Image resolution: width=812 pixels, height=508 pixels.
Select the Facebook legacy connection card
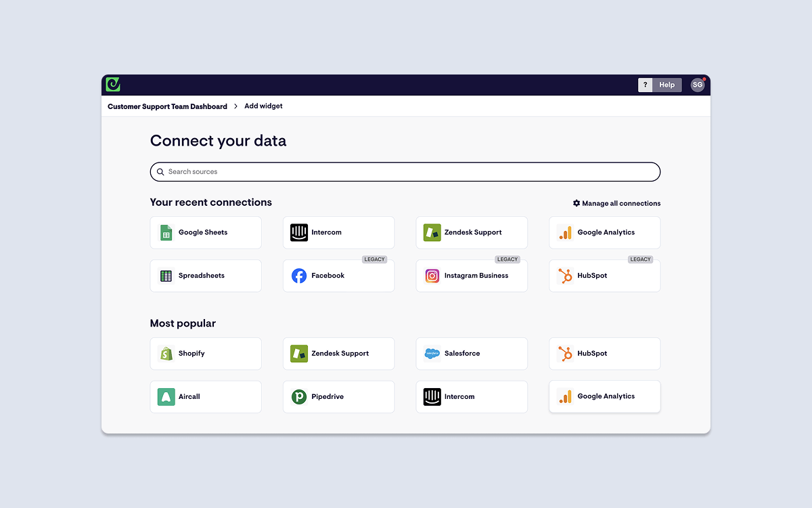[x=338, y=276]
